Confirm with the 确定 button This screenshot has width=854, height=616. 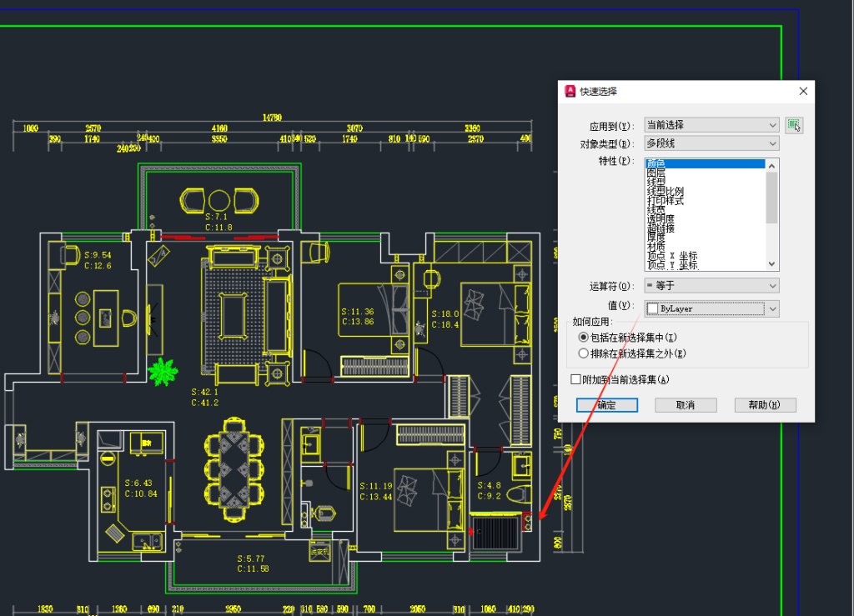(607, 405)
